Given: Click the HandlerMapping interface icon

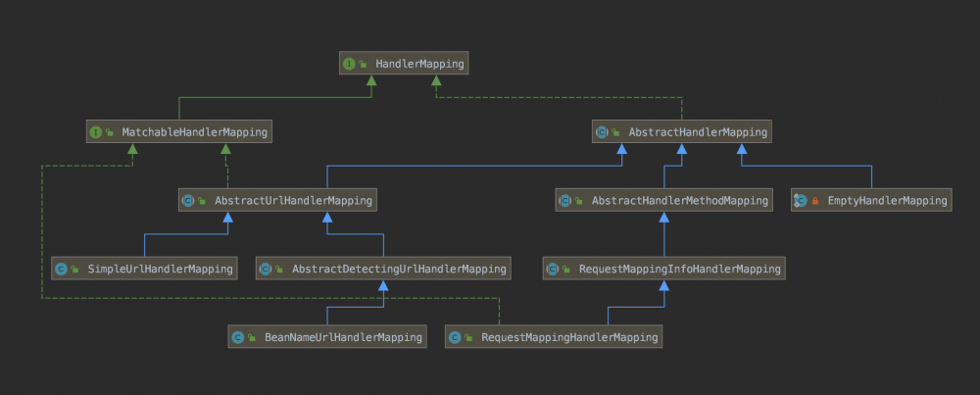Looking at the screenshot, I should (349, 64).
